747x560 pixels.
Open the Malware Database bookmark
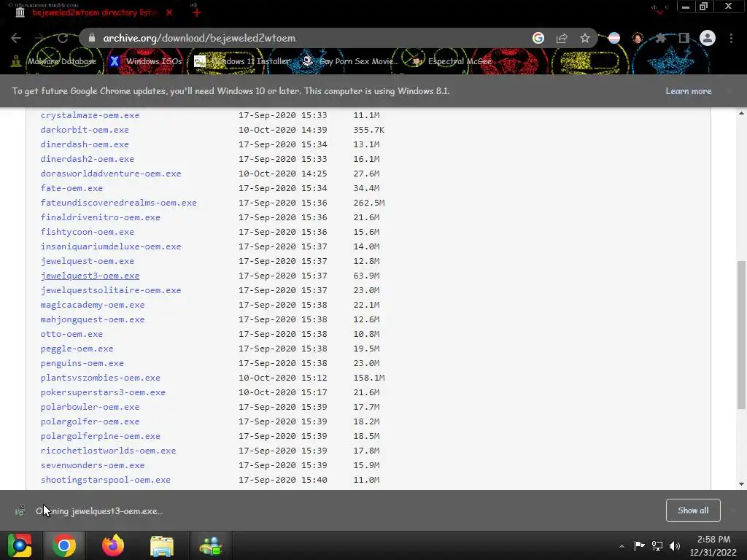coord(54,61)
